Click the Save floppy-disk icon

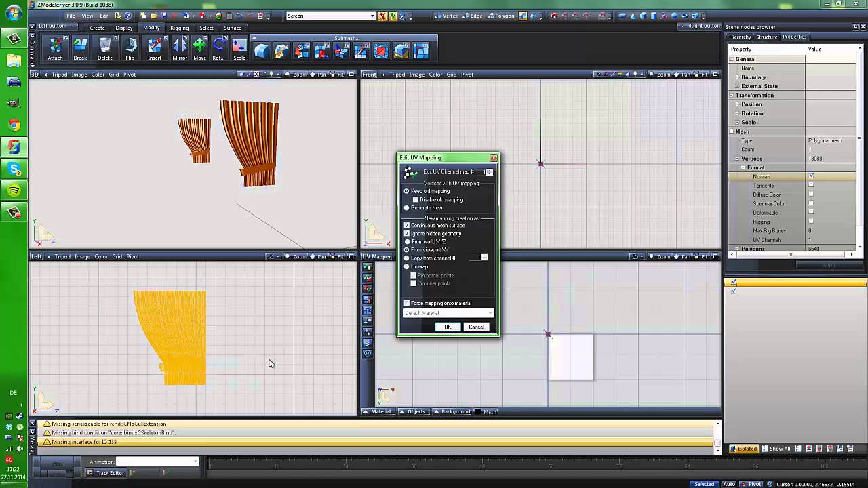tap(163, 16)
